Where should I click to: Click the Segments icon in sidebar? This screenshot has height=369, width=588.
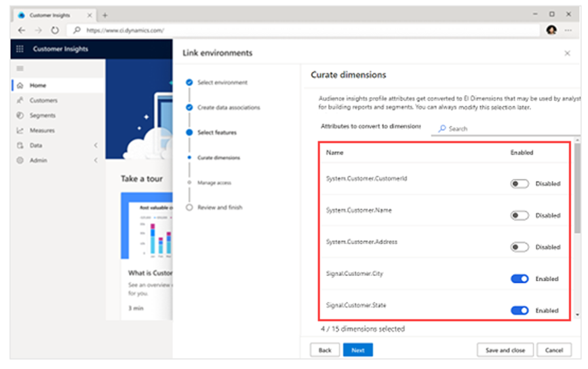[20, 115]
